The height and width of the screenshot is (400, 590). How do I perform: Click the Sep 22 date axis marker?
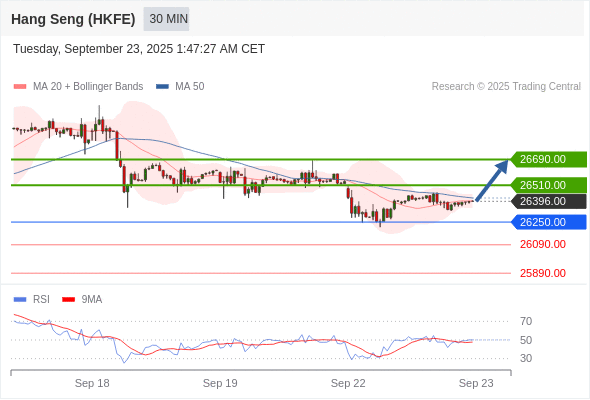348,383
